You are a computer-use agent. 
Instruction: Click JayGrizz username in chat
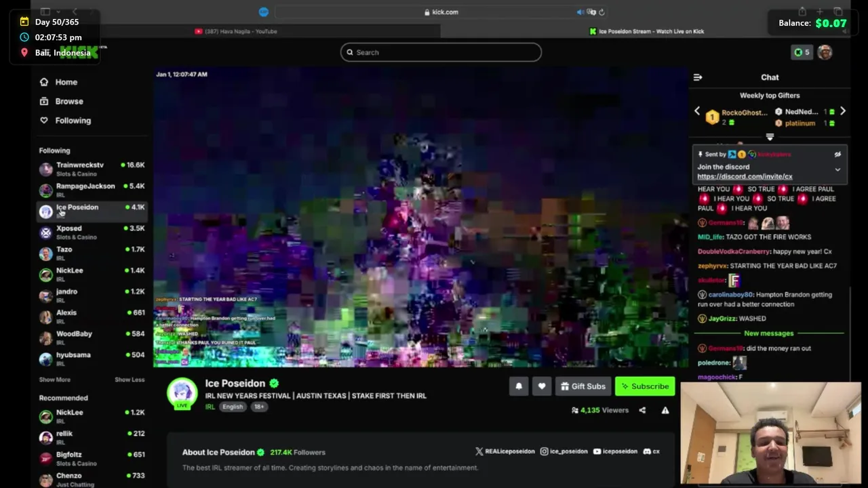(x=722, y=319)
